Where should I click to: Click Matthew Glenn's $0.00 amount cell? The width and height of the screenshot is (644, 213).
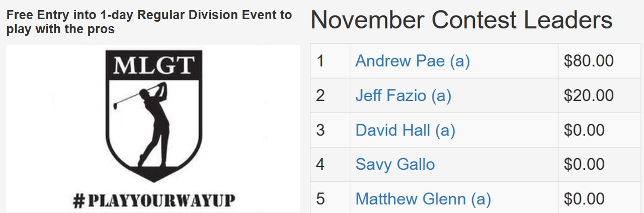(x=584, y=199)
